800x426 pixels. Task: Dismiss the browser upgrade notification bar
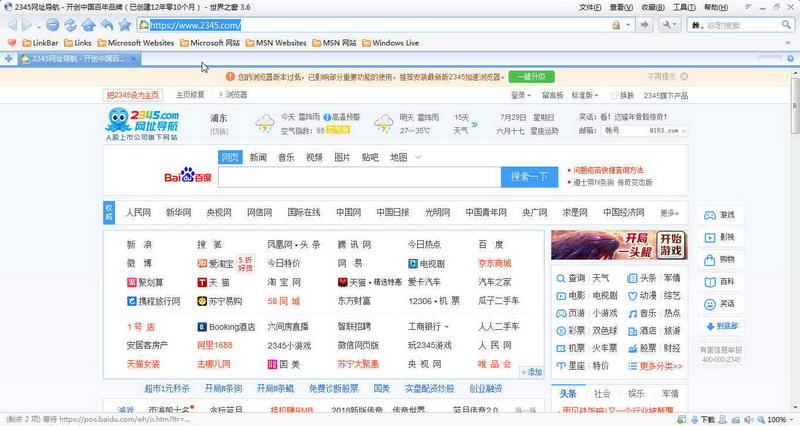[684, 77]
